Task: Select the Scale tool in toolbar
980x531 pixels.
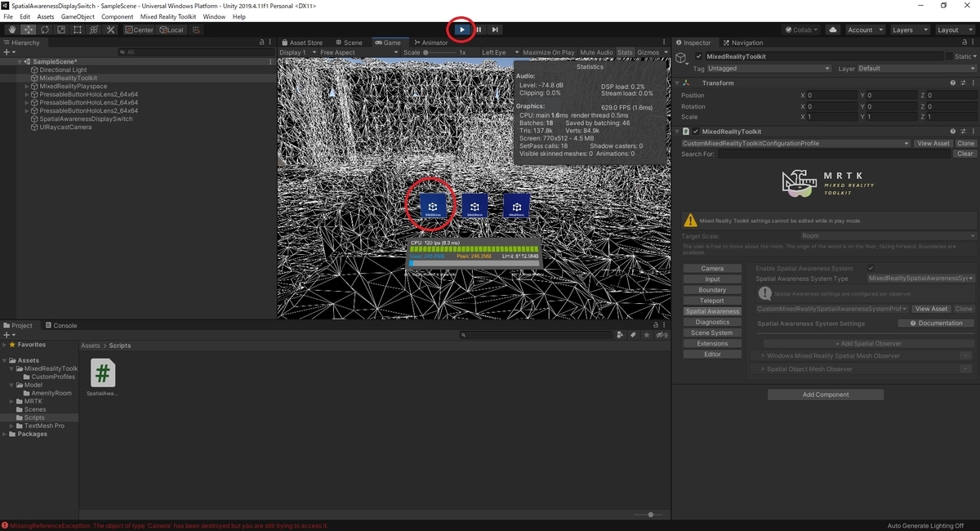Action: [x=60, y=30]
